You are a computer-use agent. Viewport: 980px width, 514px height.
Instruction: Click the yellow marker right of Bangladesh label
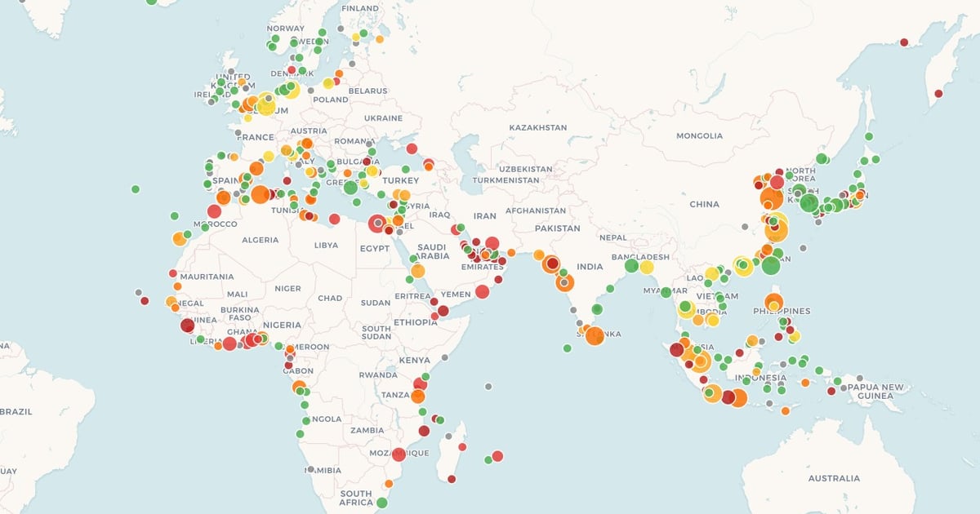click(647, 267)
